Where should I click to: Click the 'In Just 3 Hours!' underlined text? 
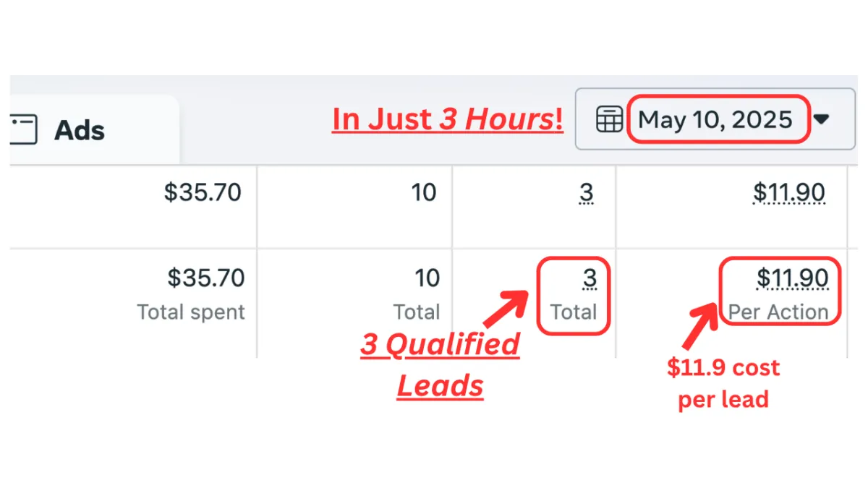pyautogui.click(x=447, y=119)
